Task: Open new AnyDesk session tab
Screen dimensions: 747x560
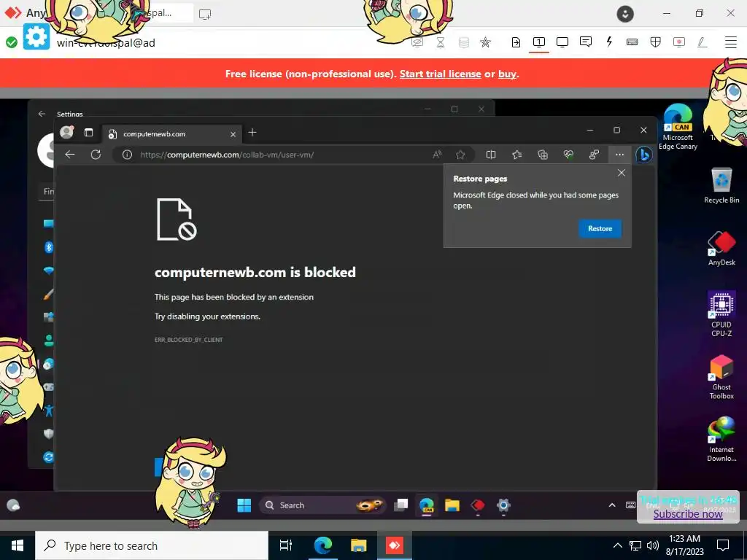Action: (x=205, y=14)
